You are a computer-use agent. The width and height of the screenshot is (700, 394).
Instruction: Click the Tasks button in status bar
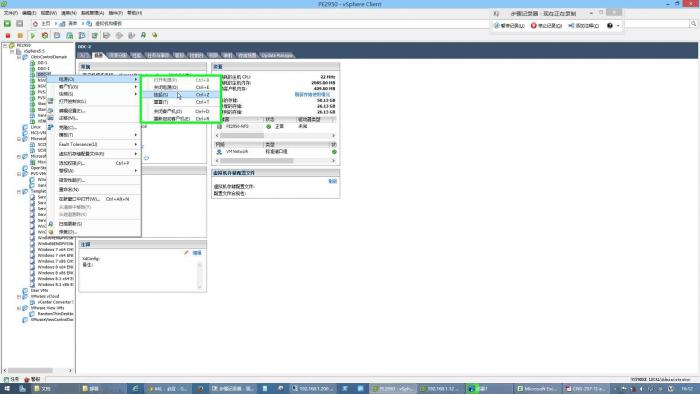click(x=12, y=379)
